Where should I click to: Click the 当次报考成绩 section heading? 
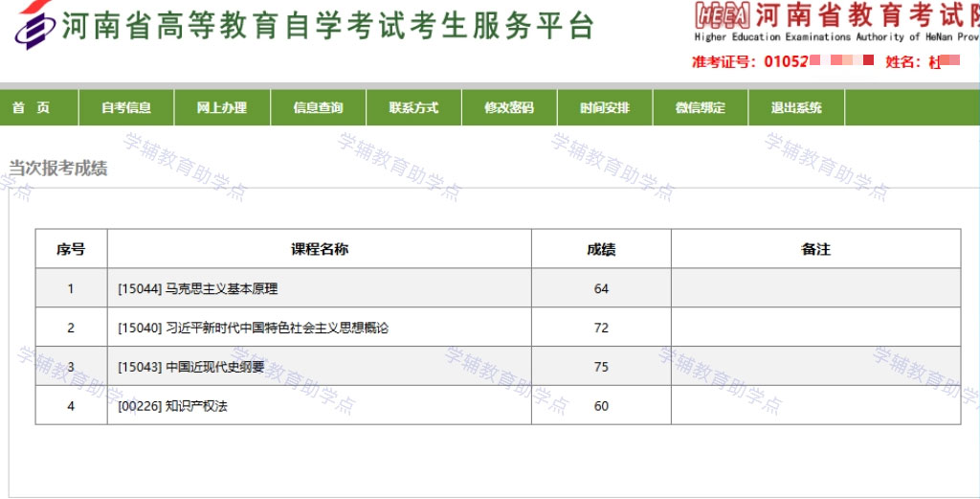[58, 168]
